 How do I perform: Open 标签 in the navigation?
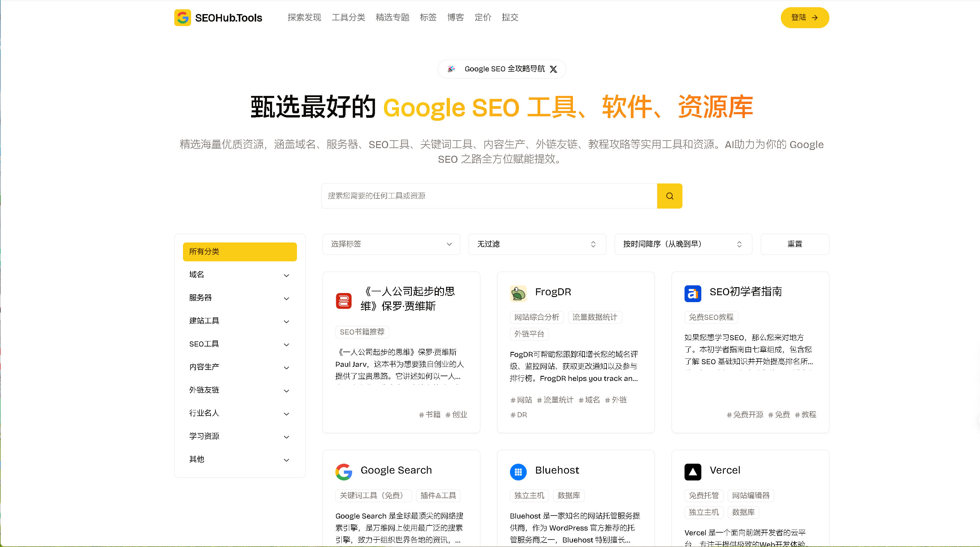coord(428,17)
